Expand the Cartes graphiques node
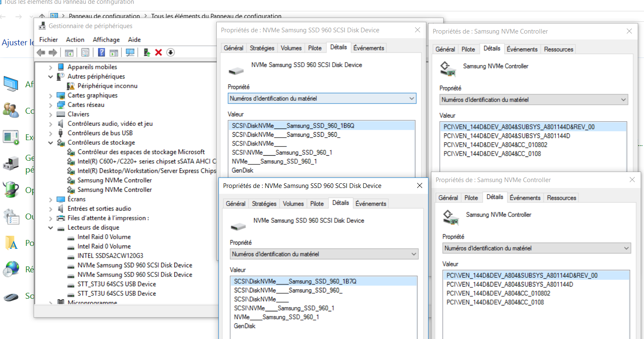 coord(50,95)
